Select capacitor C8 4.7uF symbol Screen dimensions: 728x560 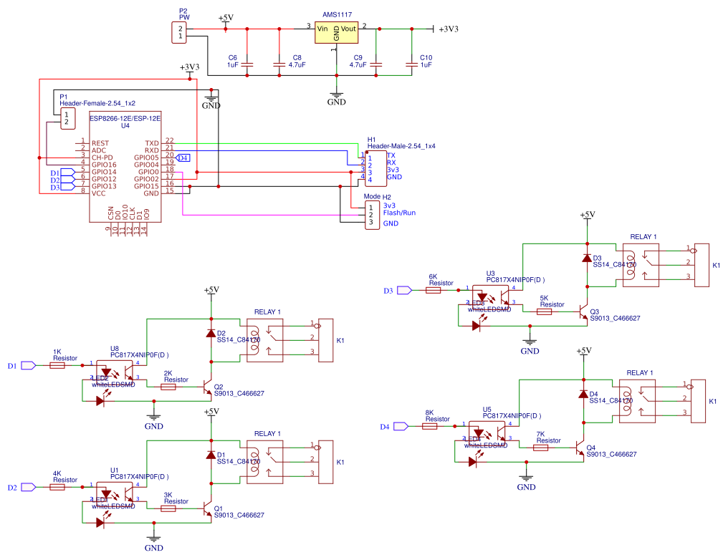pos(280,64)
